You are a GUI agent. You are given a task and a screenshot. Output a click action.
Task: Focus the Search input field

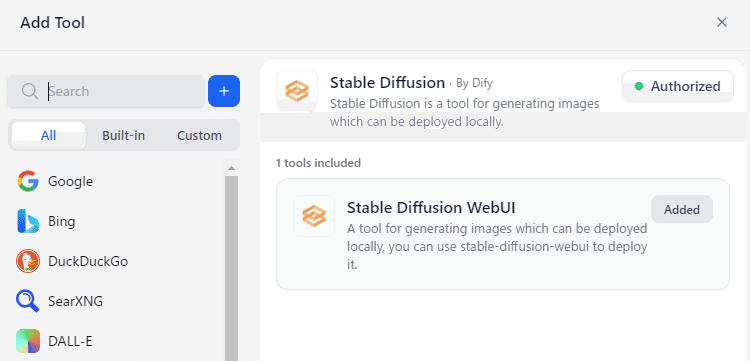(106, 91)
